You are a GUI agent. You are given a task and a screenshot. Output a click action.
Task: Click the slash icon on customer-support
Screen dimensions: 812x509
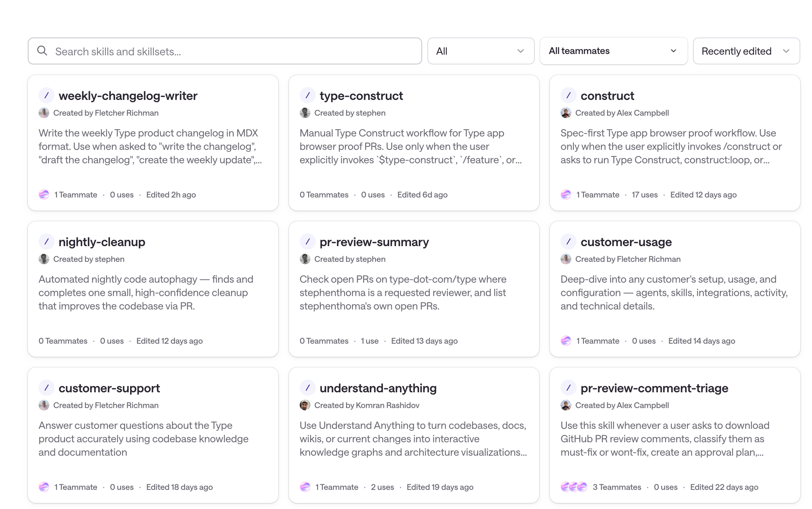[x=47, y=388]
